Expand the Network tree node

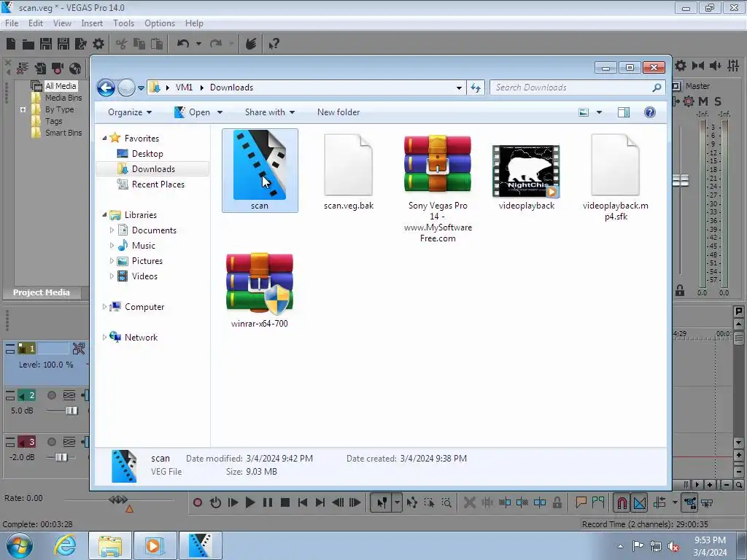(x=104, y=337)
